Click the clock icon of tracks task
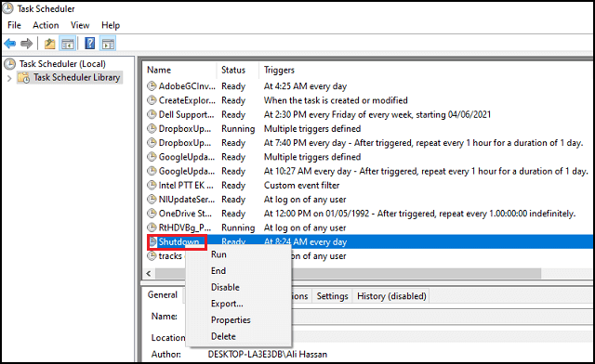This screenshot has width=595, height=364. [152, 256]
